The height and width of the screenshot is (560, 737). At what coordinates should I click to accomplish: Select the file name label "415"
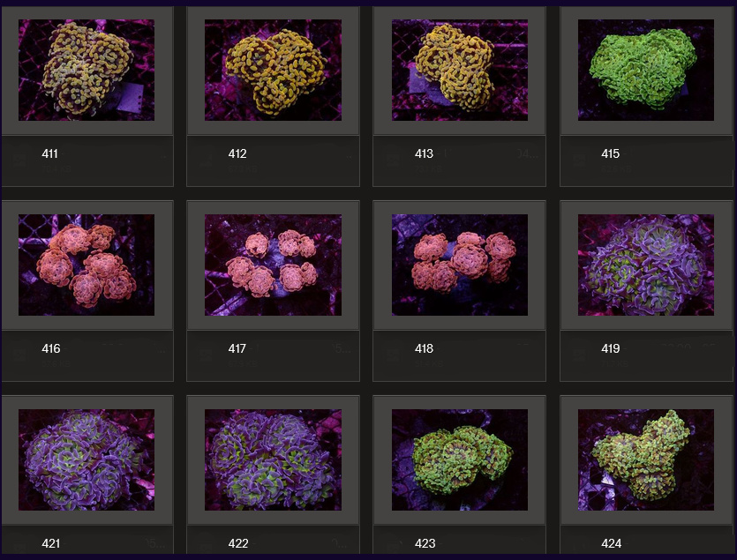click(x=611, y=153)
